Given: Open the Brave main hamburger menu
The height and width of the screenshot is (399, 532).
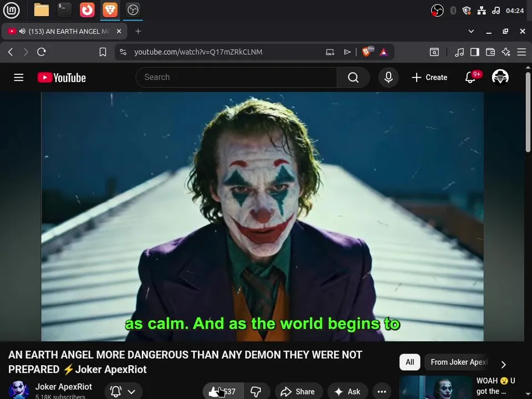Looking at the screenshot, I should (521, 52).
